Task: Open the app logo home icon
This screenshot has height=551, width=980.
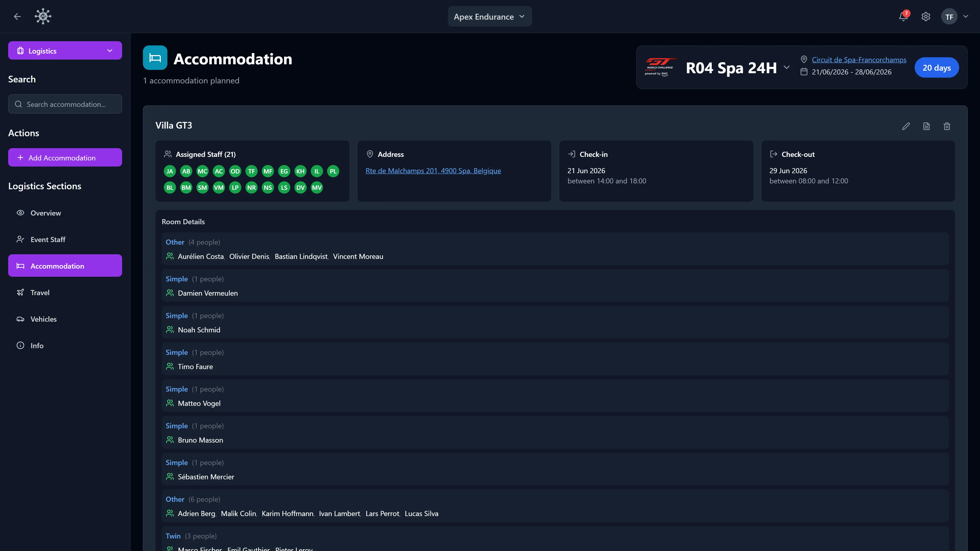Action: pos(43,16)
